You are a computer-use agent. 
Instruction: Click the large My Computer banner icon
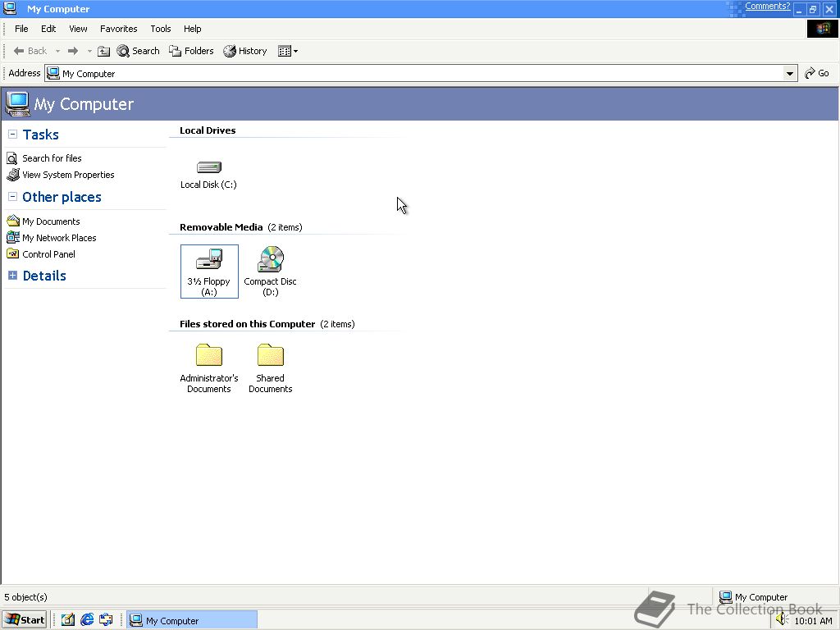click(16, 104)
